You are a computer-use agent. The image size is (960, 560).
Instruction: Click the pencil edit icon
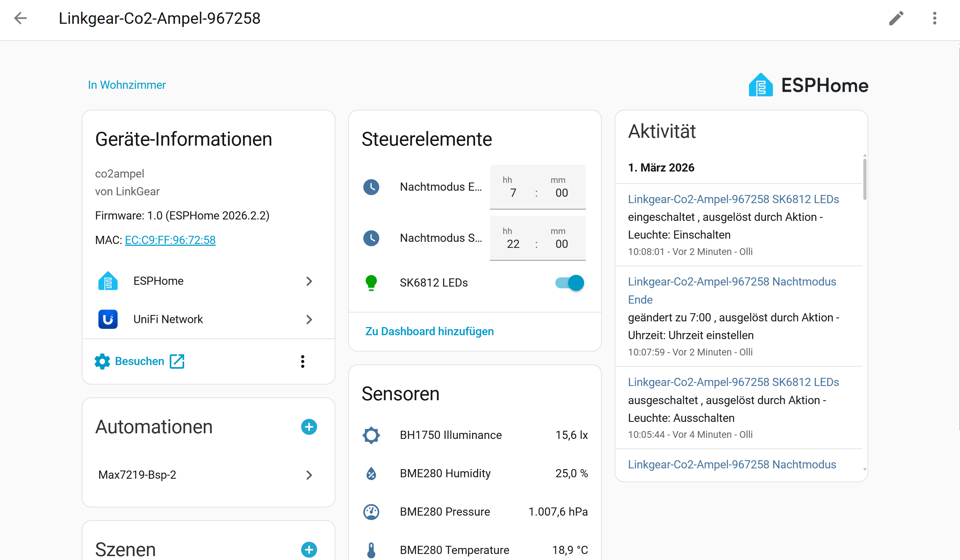click(896, 18)
